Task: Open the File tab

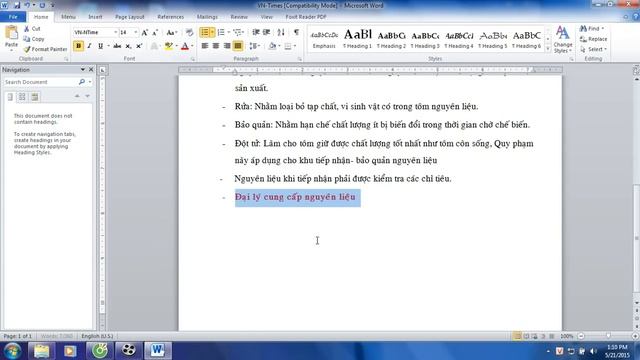Action: point(13,17)
